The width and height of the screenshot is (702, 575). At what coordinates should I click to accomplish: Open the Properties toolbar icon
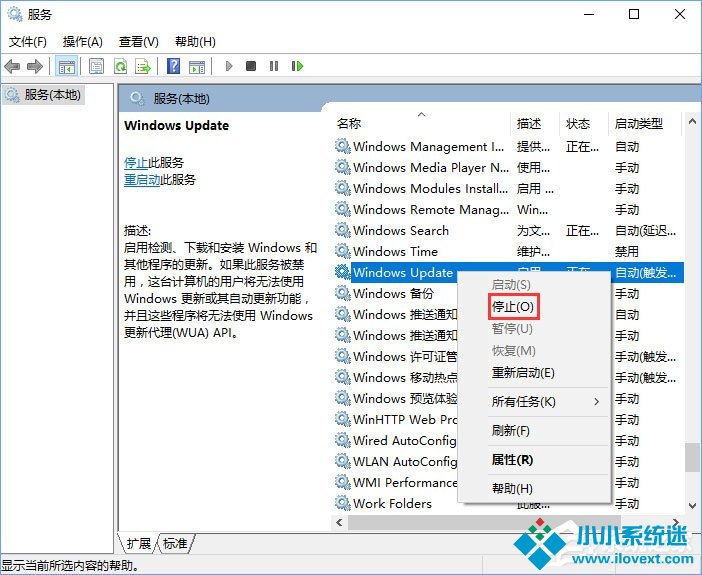point(96,67)
